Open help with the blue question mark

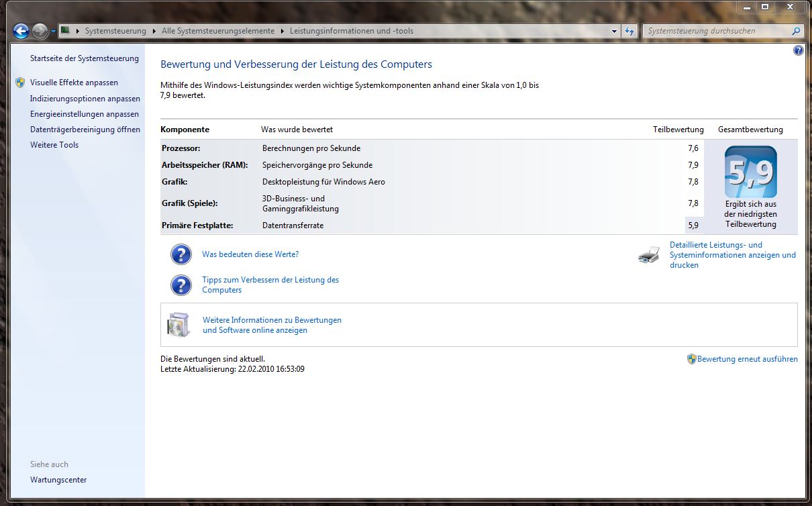798,50
